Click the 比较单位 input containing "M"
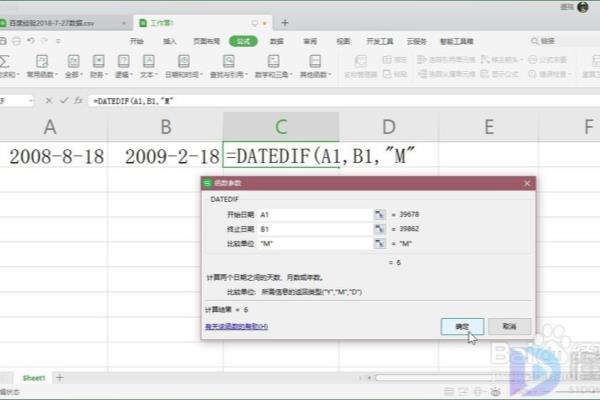Image resolution: width=600 pixels, height=400 pixels. point(315,243)
